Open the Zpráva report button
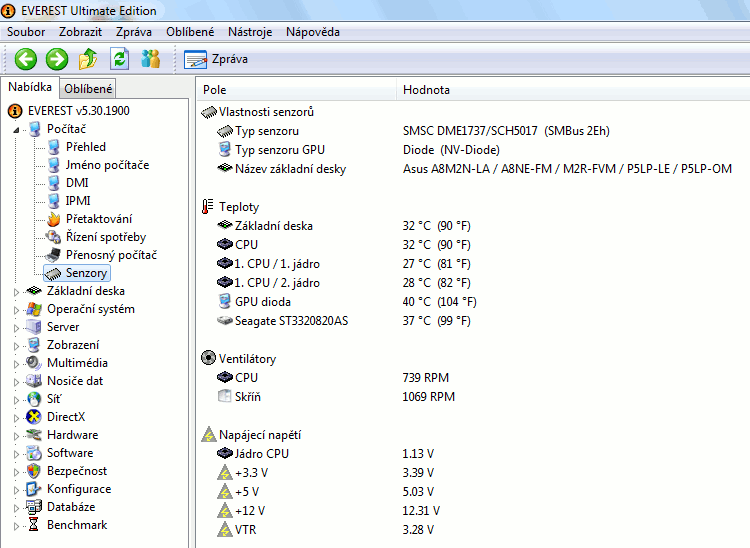This screenshot has height=548, width=750. tap(217, 59)
